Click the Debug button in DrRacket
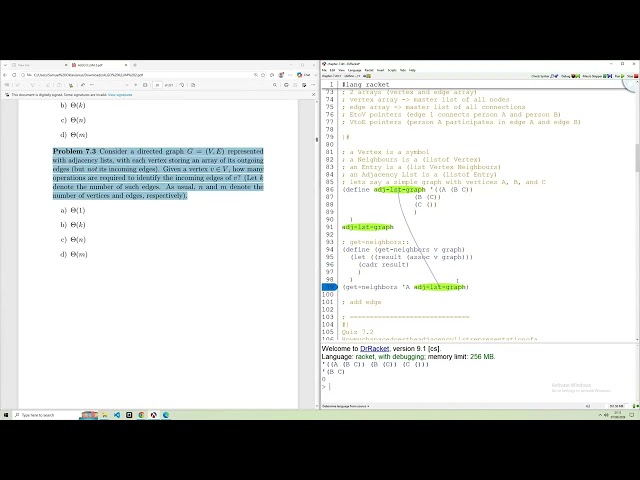Image resolution: width=640 pixels, height=480 pixels. point(570,76)
